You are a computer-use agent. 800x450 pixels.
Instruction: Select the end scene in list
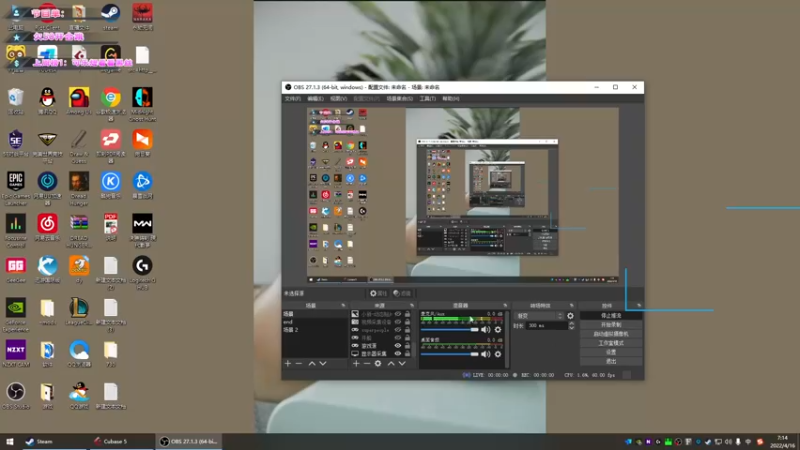315,322
